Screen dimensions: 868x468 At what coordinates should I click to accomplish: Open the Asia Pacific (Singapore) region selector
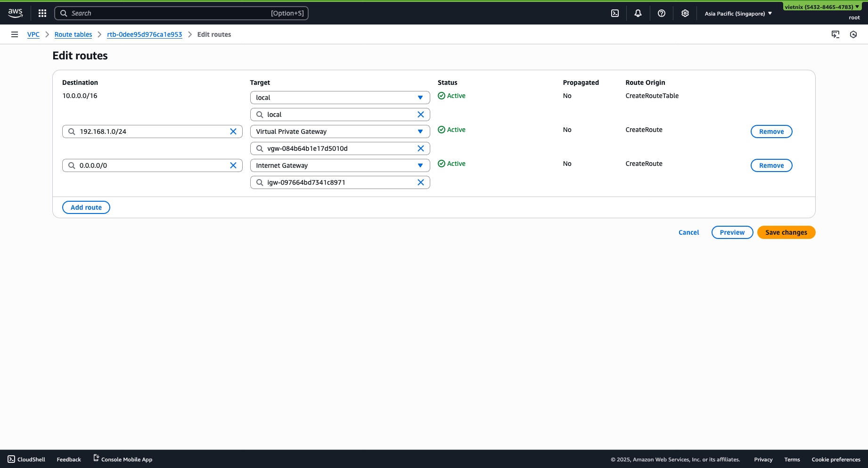[738, 14]
